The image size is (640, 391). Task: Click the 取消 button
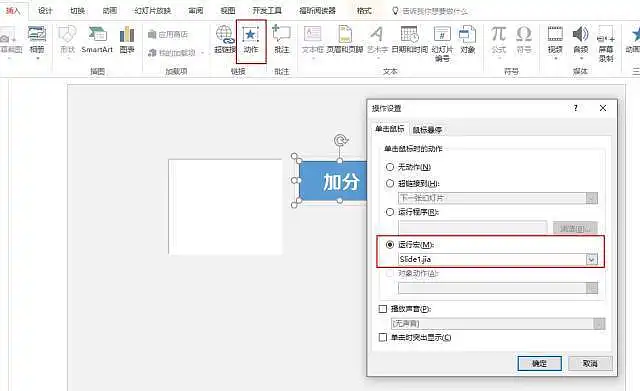(590, 363)
